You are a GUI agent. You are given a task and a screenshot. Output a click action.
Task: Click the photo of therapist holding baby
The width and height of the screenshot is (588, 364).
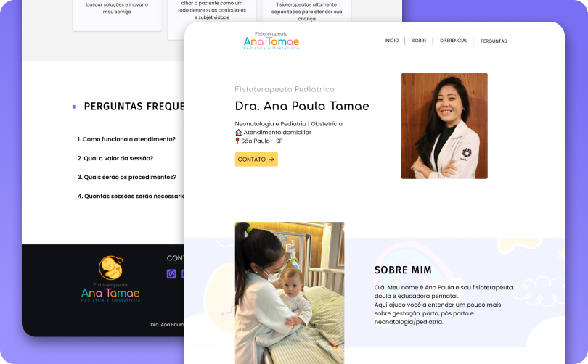[290, 292]
